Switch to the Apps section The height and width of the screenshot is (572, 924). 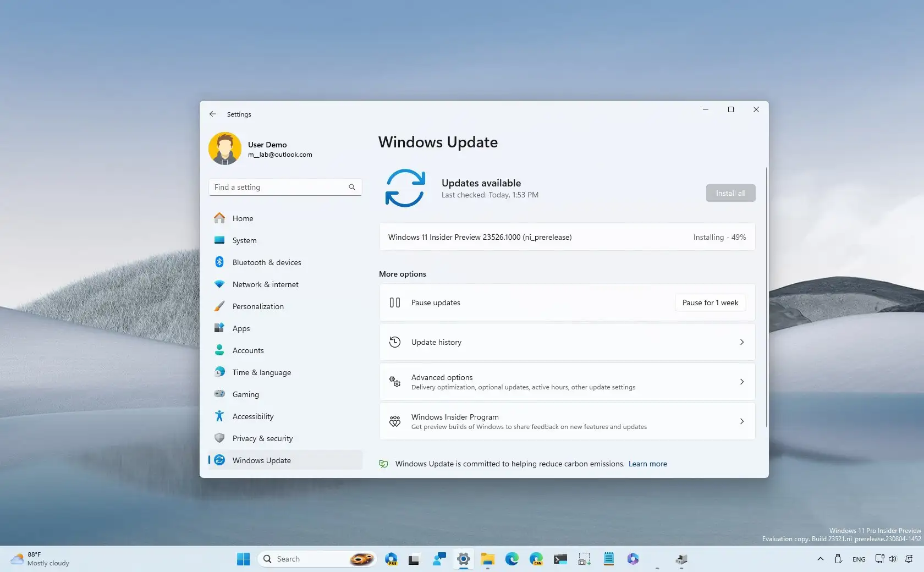pyautogui.click(x=240, y=328)
